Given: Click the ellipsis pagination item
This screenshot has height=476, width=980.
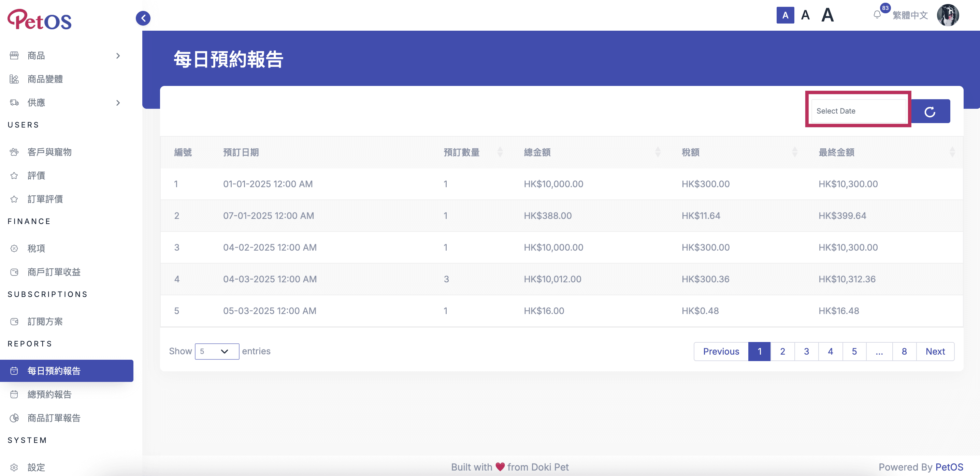Looking at the screenshot, I should tap(879, 351).
